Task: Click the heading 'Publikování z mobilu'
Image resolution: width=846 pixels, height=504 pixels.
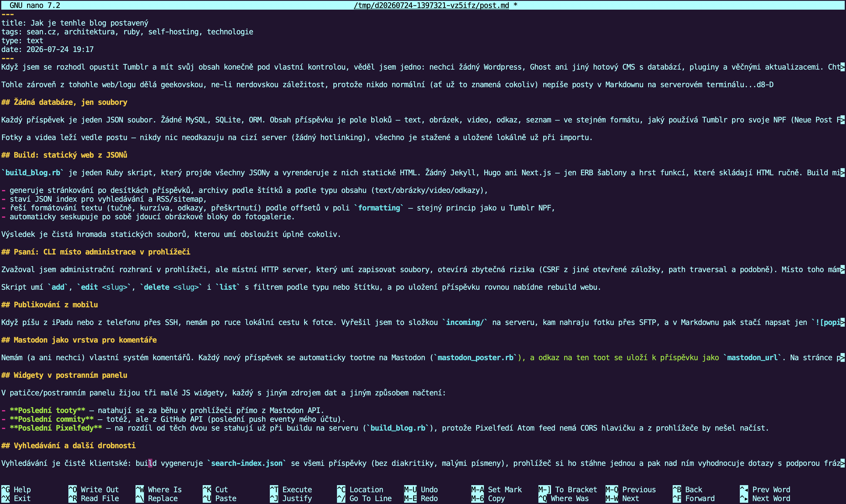Action: coord(50,305)
